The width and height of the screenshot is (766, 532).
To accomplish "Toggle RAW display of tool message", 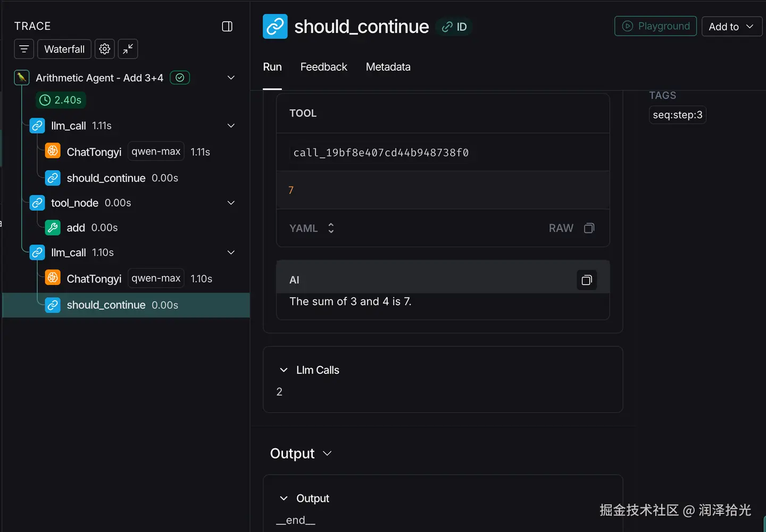I will click(x=561, y=228).
